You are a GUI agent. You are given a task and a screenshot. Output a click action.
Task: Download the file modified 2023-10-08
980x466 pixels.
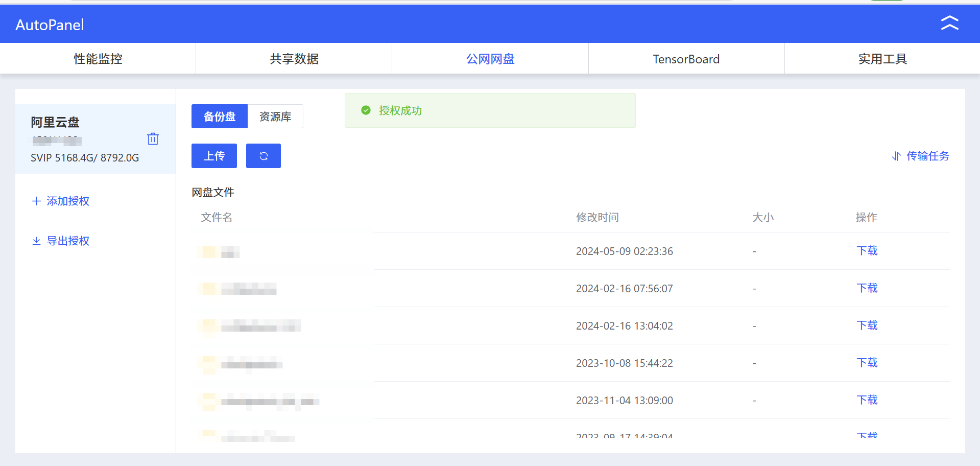tap(867, 363)
